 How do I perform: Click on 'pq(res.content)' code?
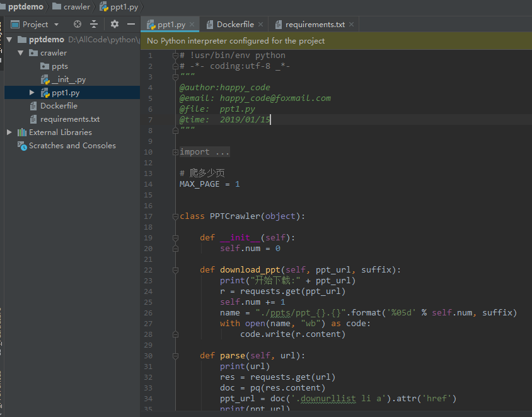(x=287, y=388)
